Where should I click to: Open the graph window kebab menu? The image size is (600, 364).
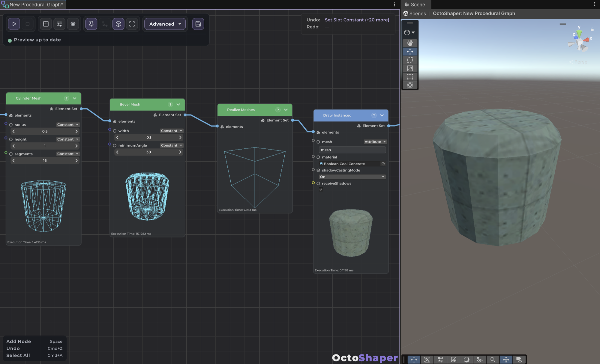[x=394, y=4]
